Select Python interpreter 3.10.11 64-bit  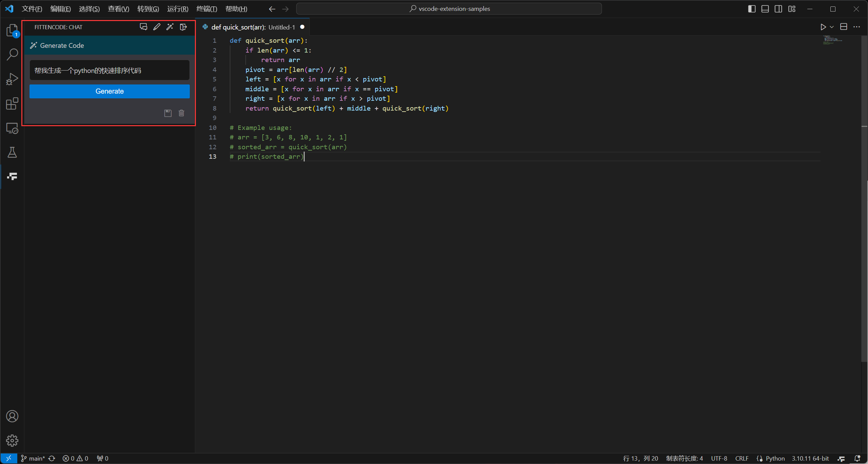810,459
